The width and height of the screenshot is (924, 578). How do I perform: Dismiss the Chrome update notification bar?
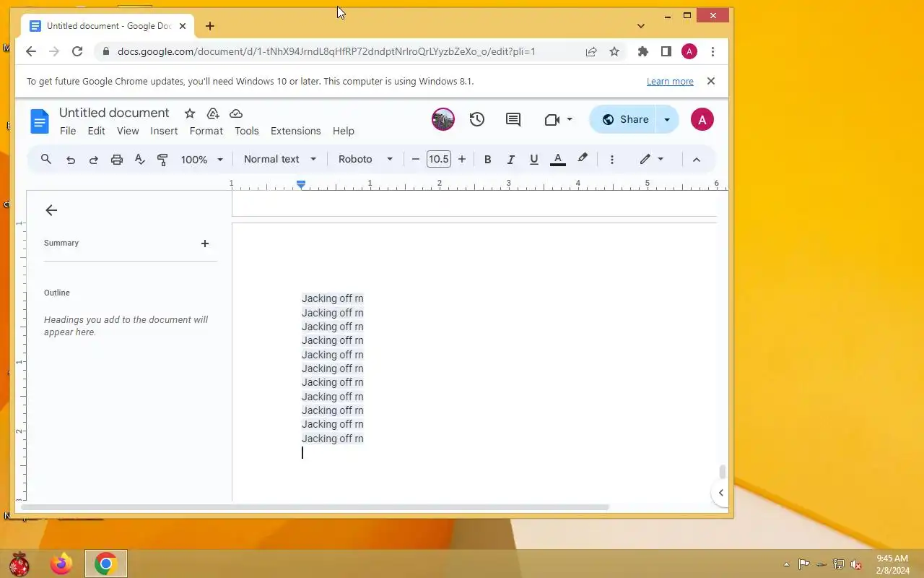click(x=711, y=81)
